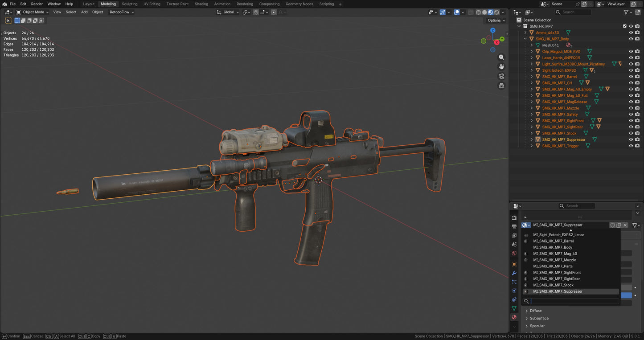Choose MI_SMG_HK_MP7_Barrel from material list
The image size is (644, 340).
pyautogui.click(x=553, y=241)
